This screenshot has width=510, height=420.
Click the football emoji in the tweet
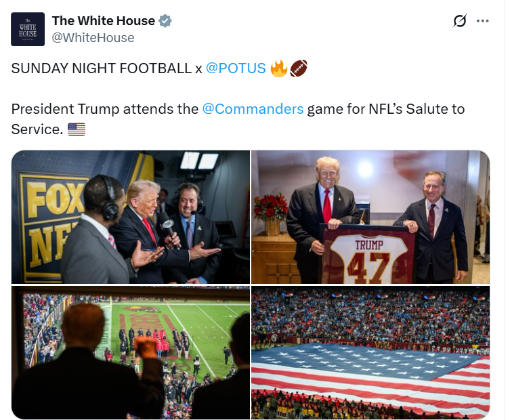[x=299, y=68]
